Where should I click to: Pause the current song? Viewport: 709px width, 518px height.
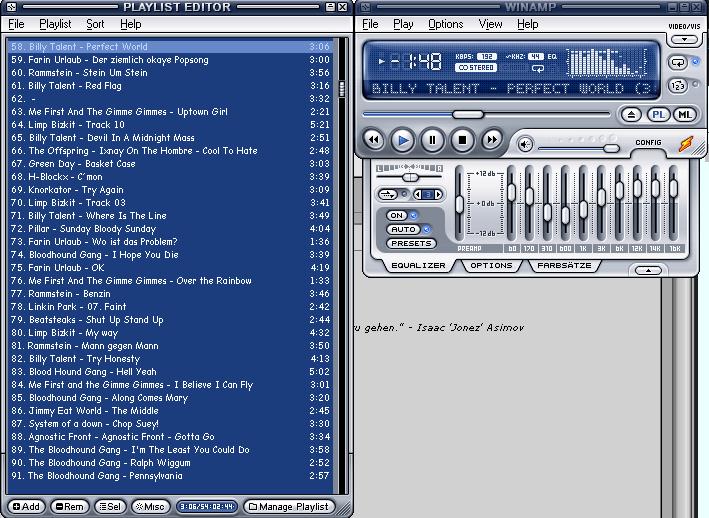[432, 141]
